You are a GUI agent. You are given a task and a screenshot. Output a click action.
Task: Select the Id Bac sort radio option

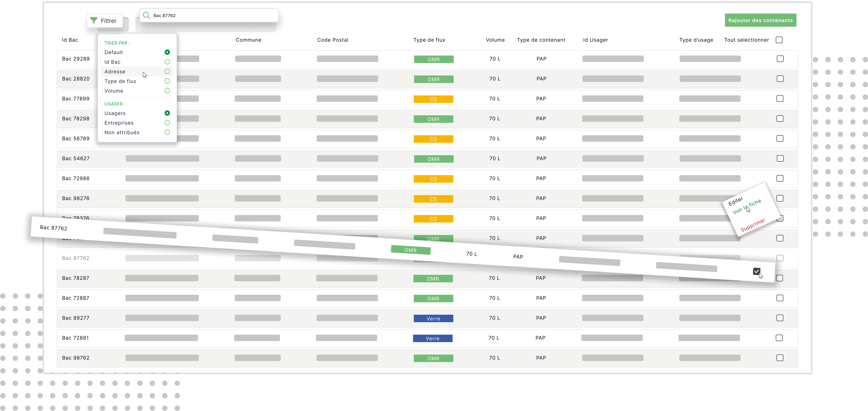[167, 62]
